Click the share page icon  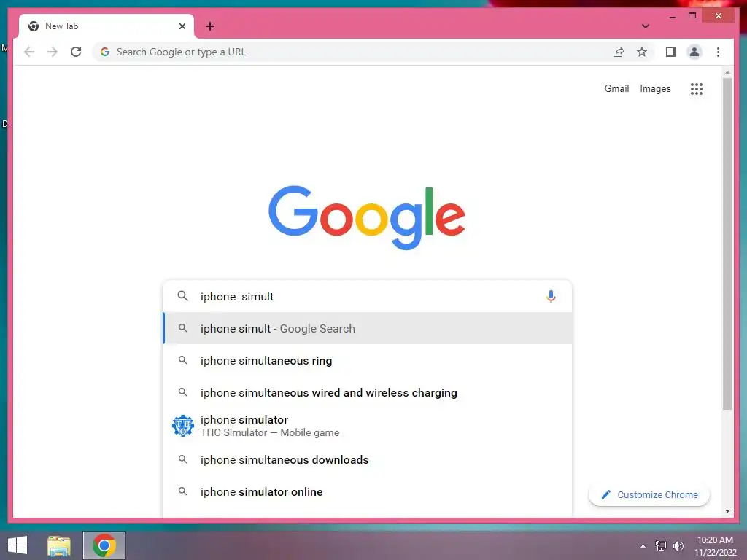(619, 52)
